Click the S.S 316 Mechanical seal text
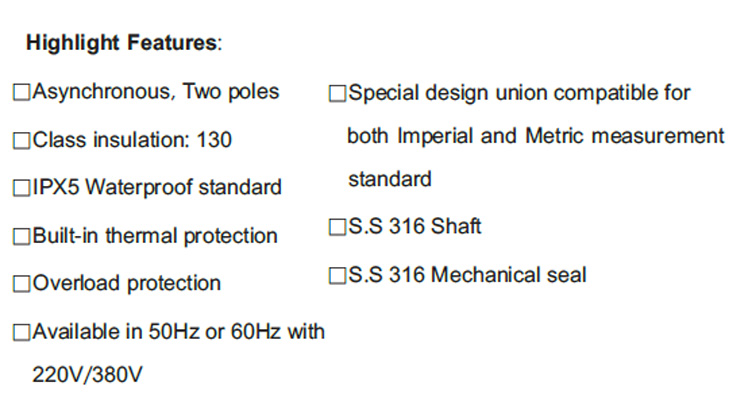This screenshot has height=417, width=750. [467, 274]
